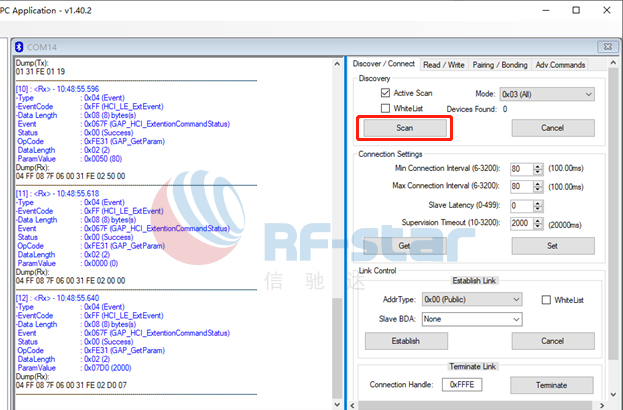Click the right panel scroll-up arrow
The width and height of the screenshot is (623, 410).
613,63
